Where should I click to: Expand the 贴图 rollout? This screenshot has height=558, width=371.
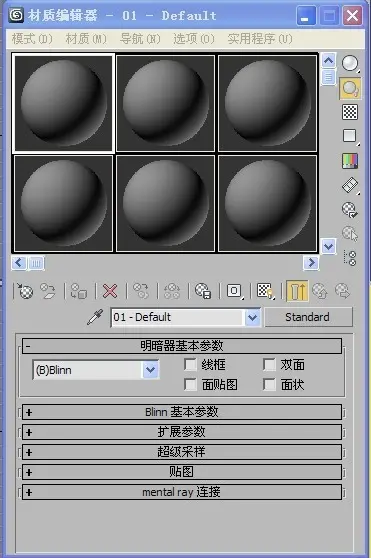(182, 472)
